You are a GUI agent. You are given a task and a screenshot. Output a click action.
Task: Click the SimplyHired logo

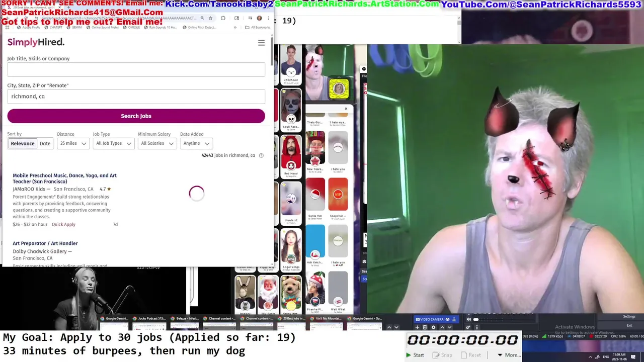point(36,42)
